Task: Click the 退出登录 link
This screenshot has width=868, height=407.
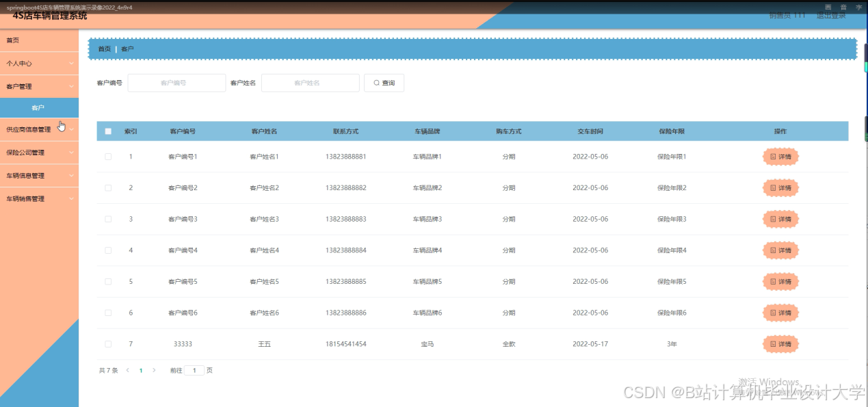Action: (x=831, y=16)
